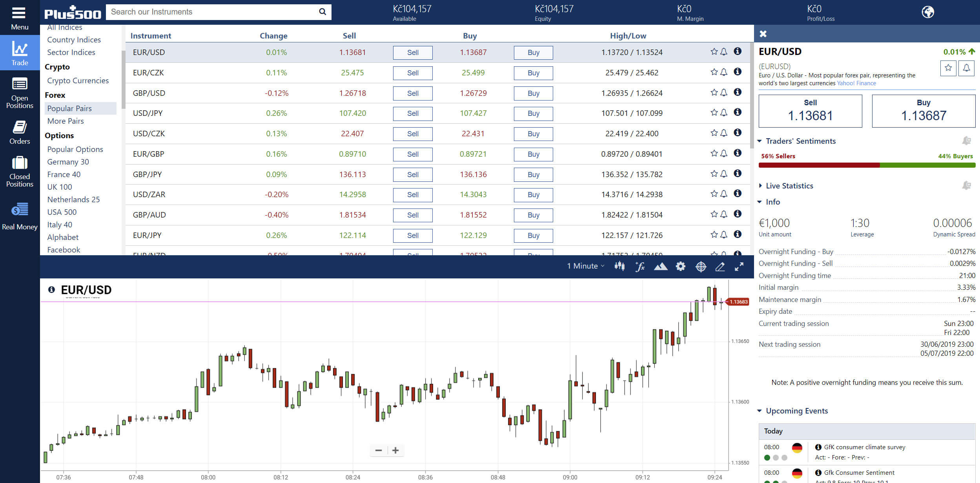
Task: Click Sell button for EUR/USD row
Action: (x=413, y=53)
